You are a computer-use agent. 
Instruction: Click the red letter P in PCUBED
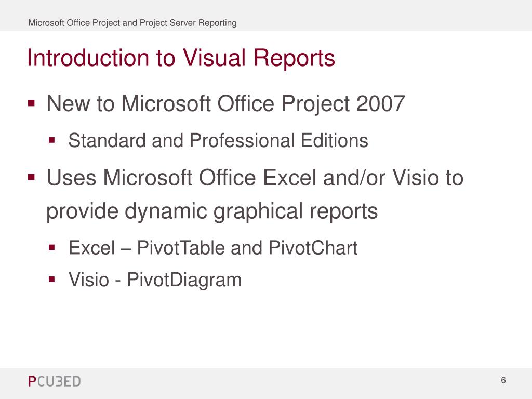point(32,381)
